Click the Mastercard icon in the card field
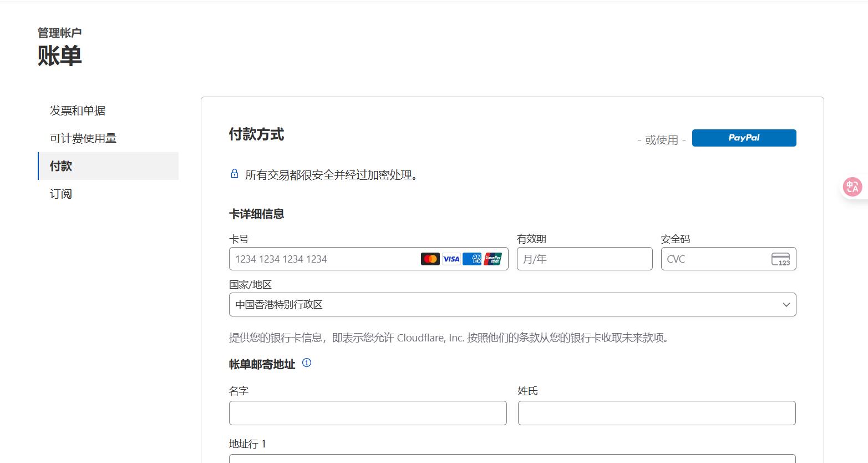 coord(430,259)
